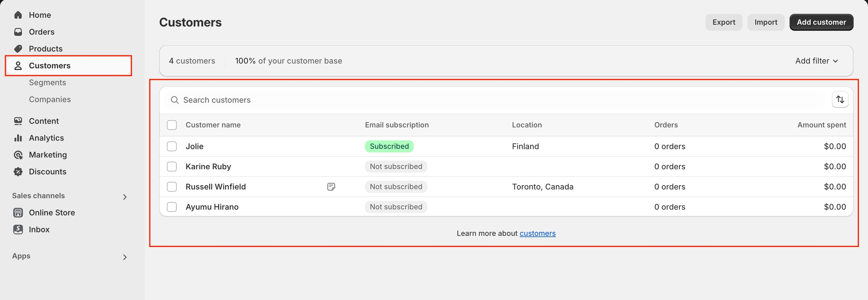This screenshot has width=868, height=300.
Task: Go to Segments submenu item
Action: pos(47,83)
